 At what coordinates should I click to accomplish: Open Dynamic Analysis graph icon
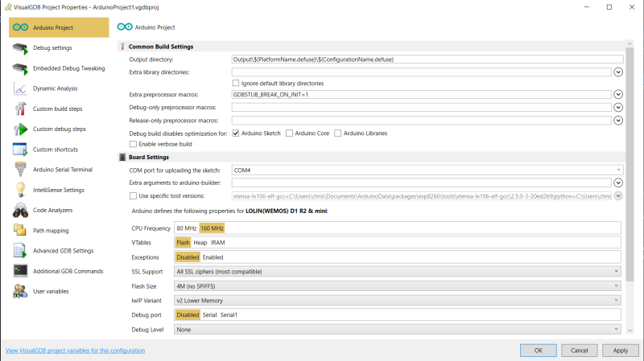[20, 88]
